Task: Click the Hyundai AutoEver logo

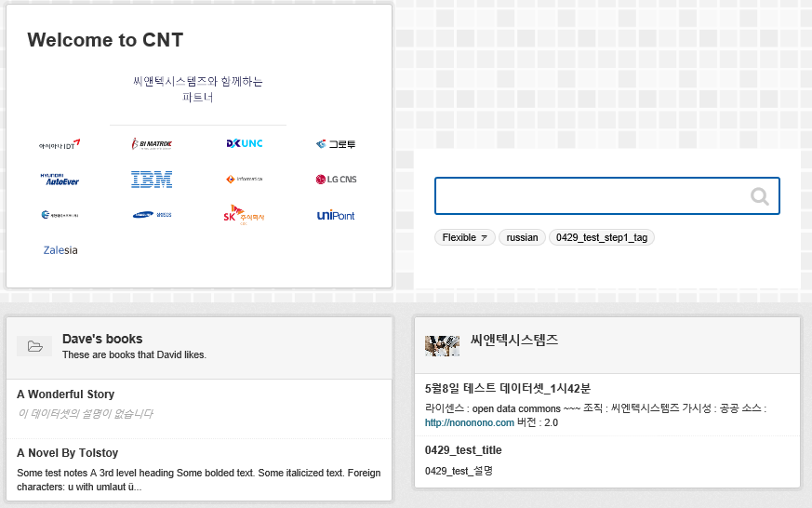Action: 60,180
